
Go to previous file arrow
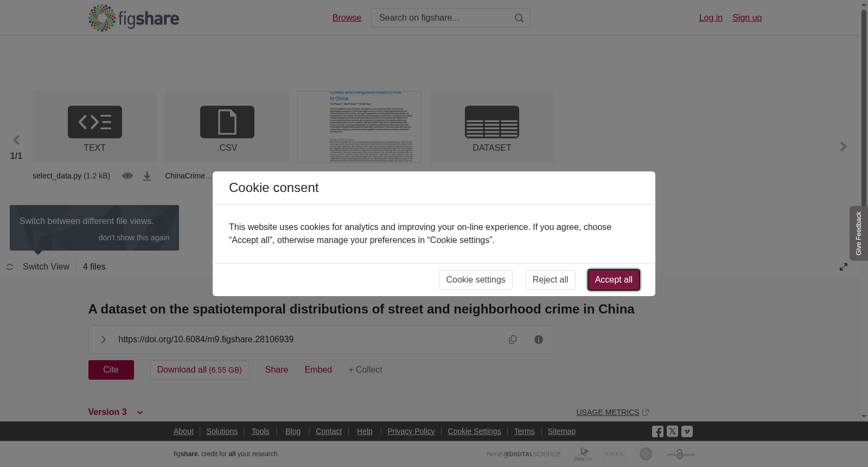coord(16,140)
